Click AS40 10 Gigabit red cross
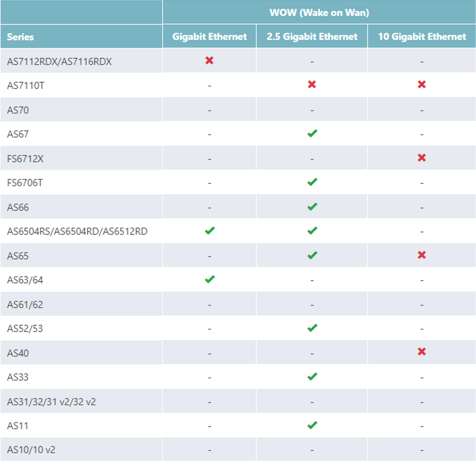Viewport: 476px width, 461px height. (421, 352)
